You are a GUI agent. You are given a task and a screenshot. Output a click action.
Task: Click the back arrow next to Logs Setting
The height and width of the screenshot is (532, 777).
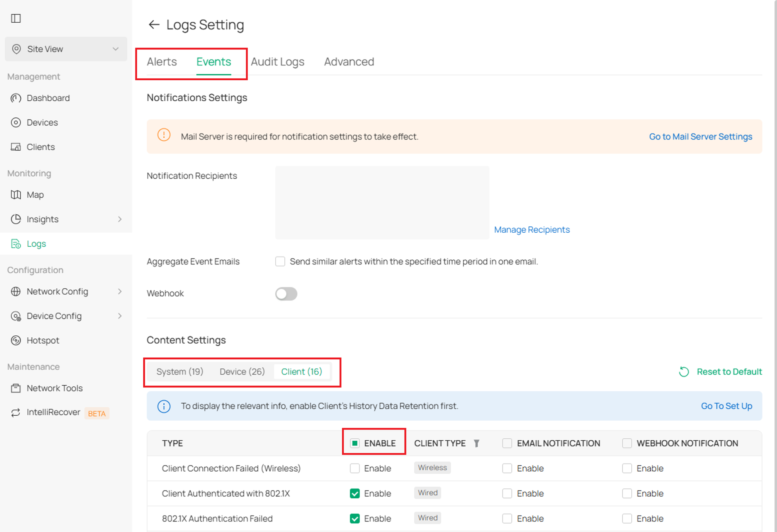point(154,25)
